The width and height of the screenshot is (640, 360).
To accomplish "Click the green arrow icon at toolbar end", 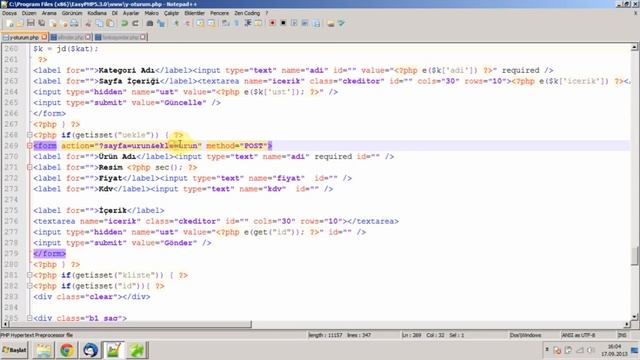I will [341, 23].
